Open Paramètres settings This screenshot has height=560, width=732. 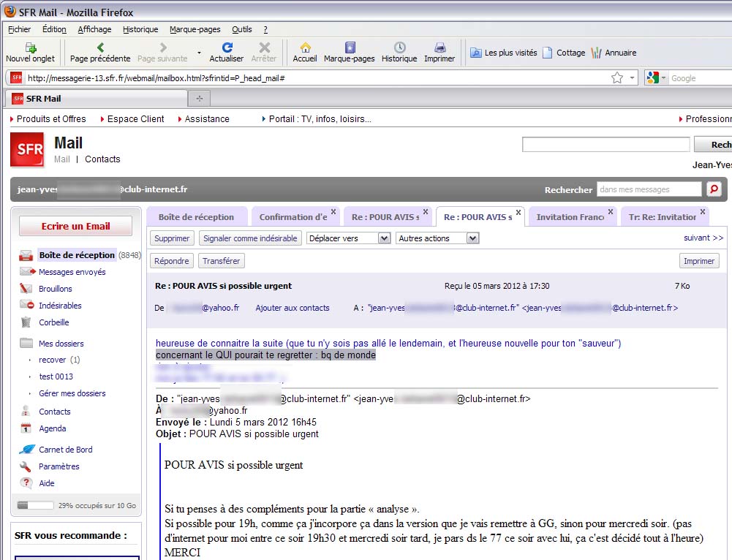pos(59,466)
